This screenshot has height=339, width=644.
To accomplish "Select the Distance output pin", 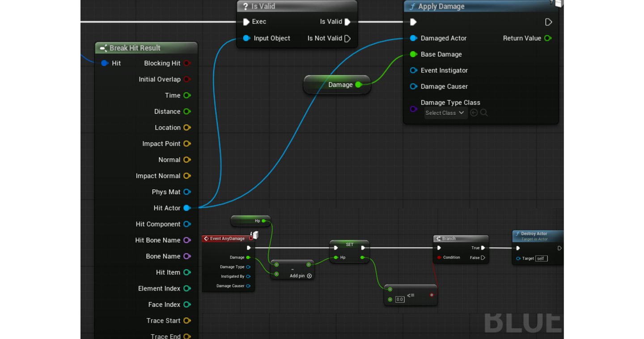I will (x=187, y=111).
